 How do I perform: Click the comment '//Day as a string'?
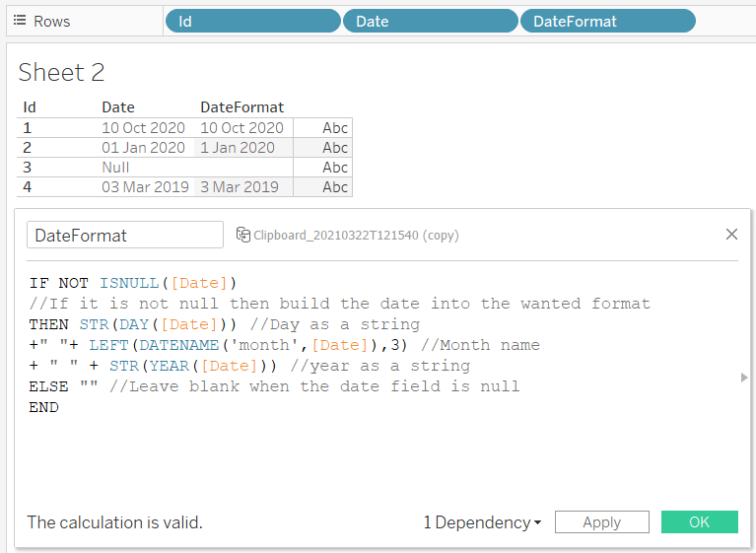335,324
